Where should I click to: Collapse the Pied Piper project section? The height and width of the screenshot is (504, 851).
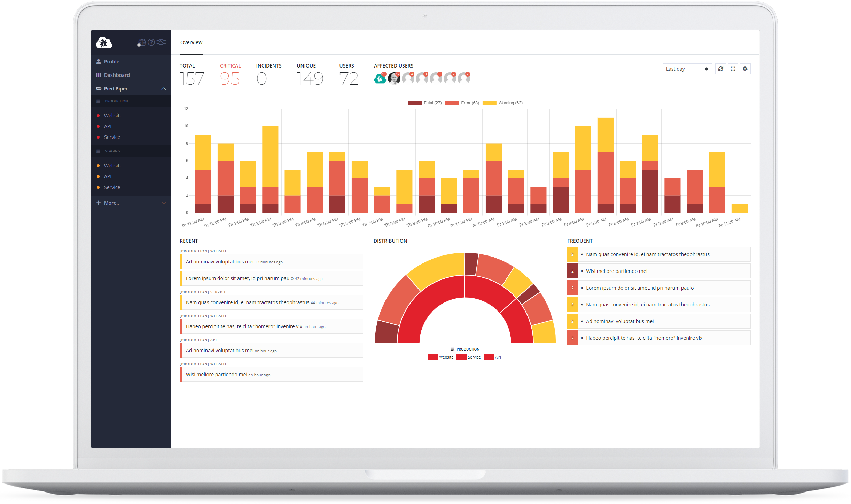163,89
